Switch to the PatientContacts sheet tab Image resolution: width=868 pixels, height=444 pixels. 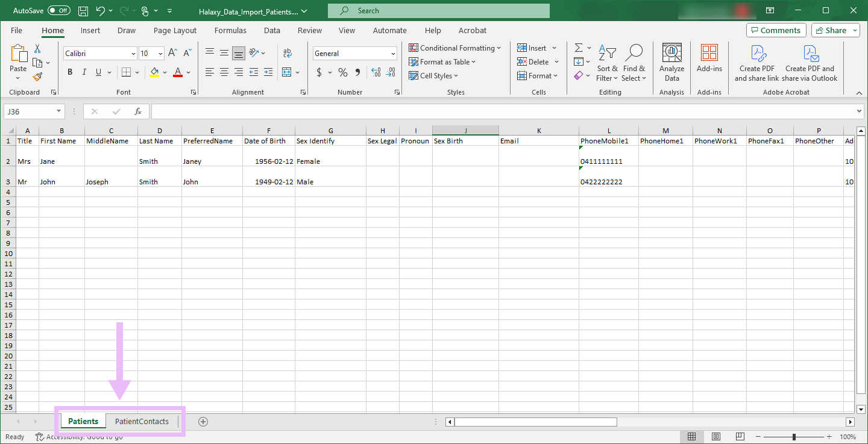(142, 421)
